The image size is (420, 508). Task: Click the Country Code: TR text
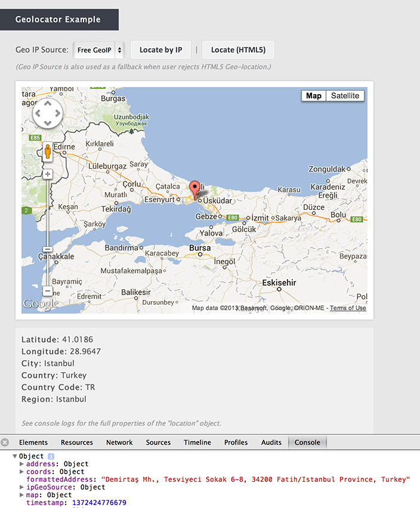click(58, 387)
